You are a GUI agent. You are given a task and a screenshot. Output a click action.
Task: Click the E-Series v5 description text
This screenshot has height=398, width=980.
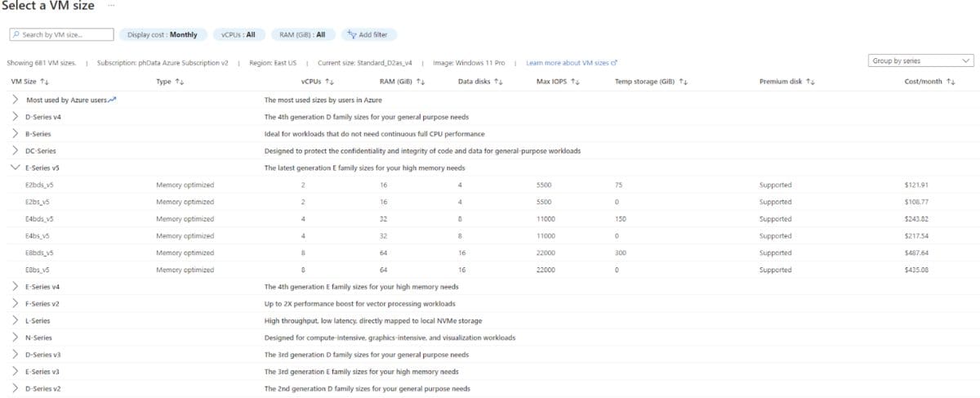(364, 168)
